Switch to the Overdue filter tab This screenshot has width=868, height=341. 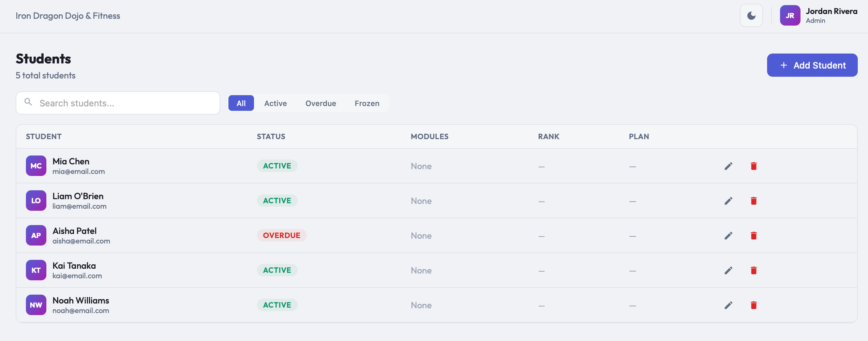320,103
